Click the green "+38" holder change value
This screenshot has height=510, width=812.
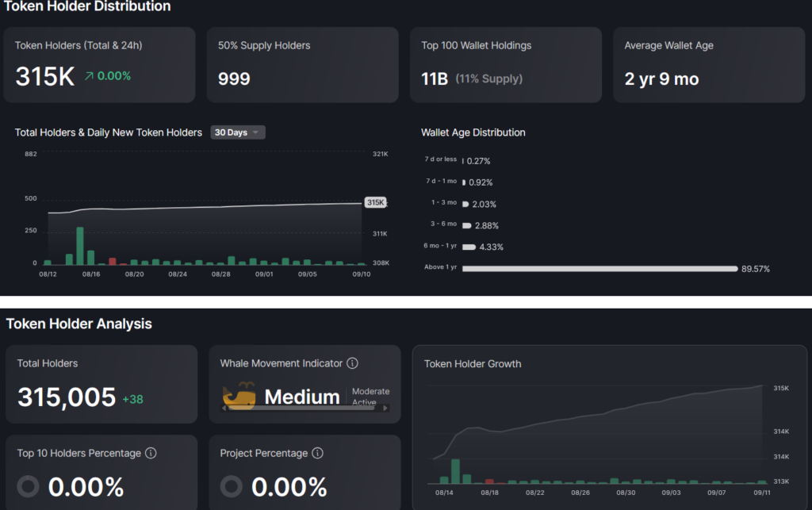(132, 399)
